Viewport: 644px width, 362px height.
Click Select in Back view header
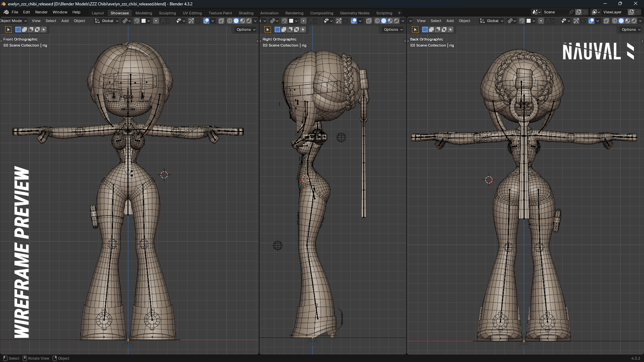(x=436, y=21)
